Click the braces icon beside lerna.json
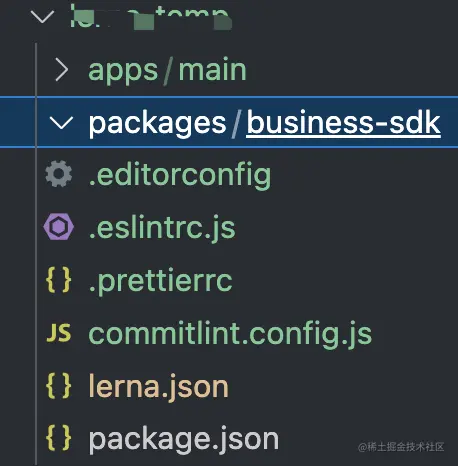458x466 pixels. pos(59,386)
